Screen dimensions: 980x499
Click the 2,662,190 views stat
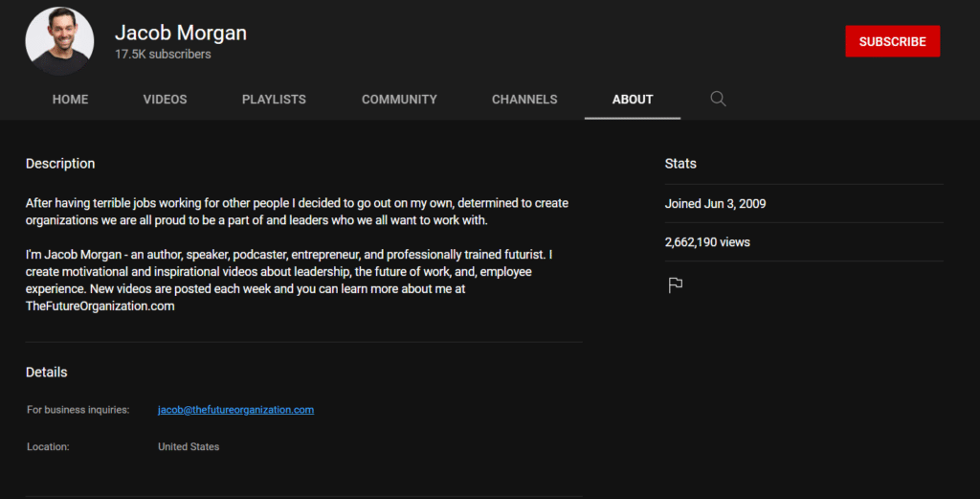point(707,242)
